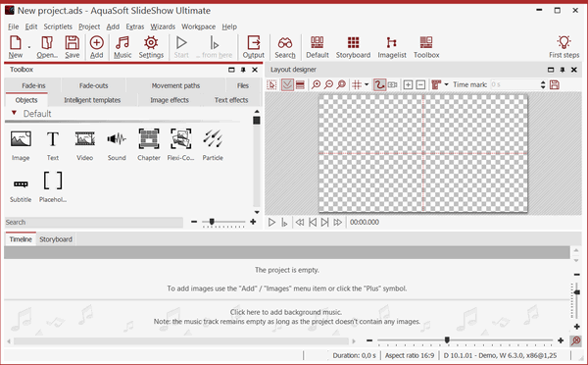
Task: Open grid options dropdown arrow
Action: coord(367,84)
